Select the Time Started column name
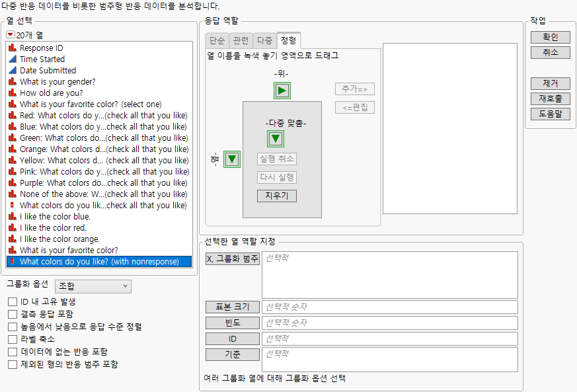The image size is (577, 392). pyautogui.click(x=42, y=59)
